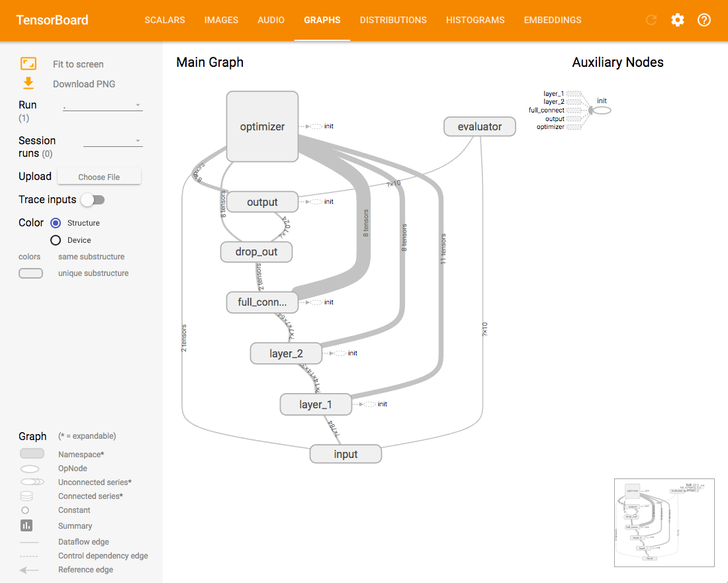Screen dimensions: 728x583
Task: Switch to the IMAGES tab
Action: click(x=221, y=20)
